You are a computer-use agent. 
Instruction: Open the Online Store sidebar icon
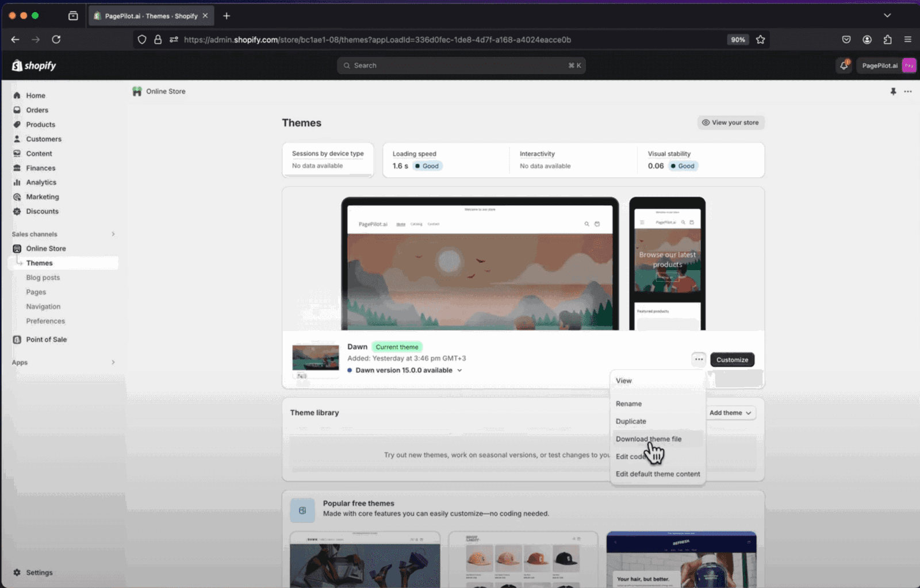[17, 248]
